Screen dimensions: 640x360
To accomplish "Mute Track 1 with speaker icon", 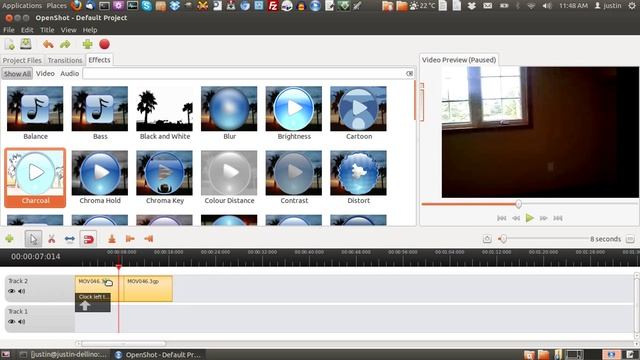I will (x=22, y=322).
